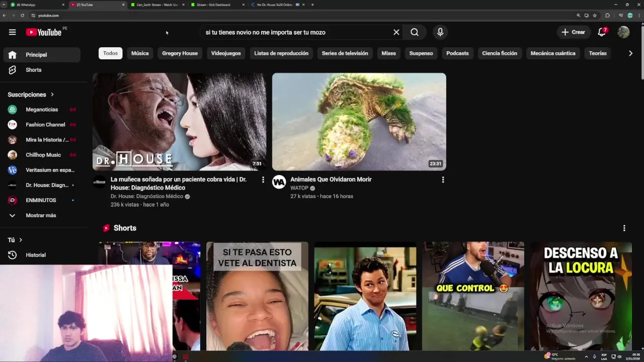Open 'La muñeca soñada' video title
The height and width of the screenshot is (362, 644).
[179, 184]
